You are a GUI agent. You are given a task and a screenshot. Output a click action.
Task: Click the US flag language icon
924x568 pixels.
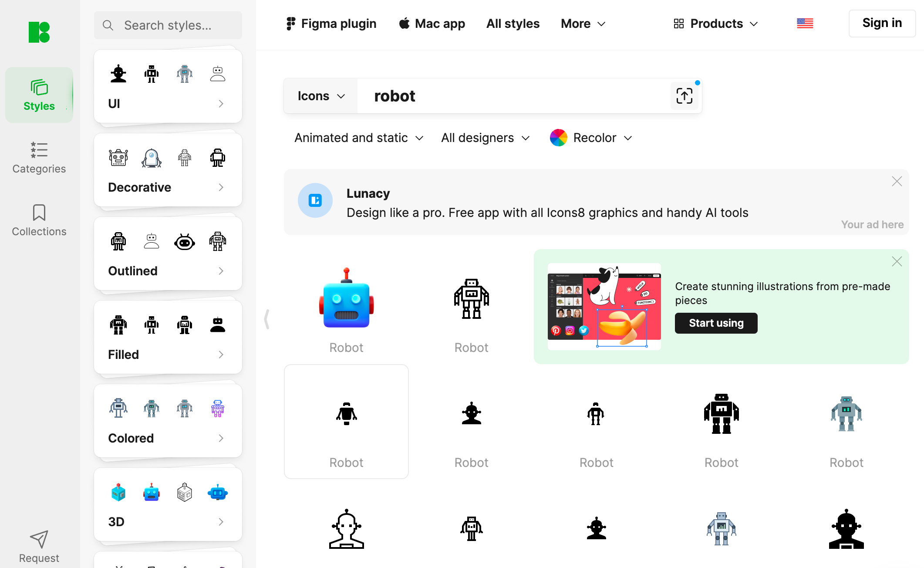click(805, 24)
